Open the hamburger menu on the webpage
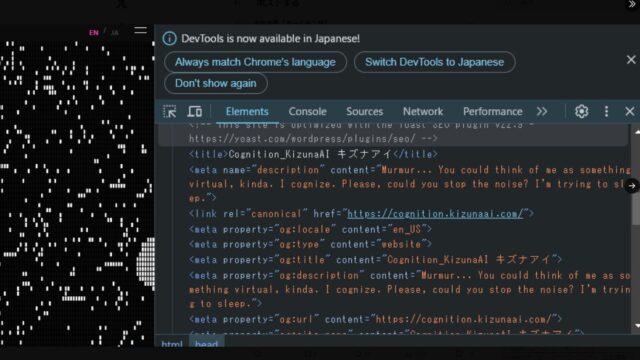Image resolution: width=640 pixels, height=360 pixels. (x=140, y=31)
